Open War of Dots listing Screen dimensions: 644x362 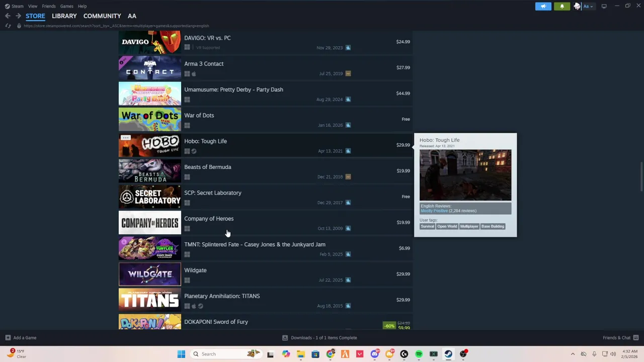[x=266, y=120]
